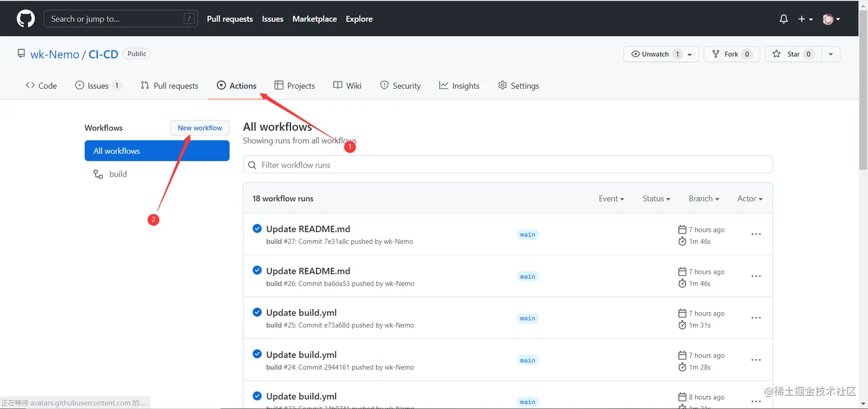
Task: Open the three-dot menu for build #27
Action: point(756,234)
